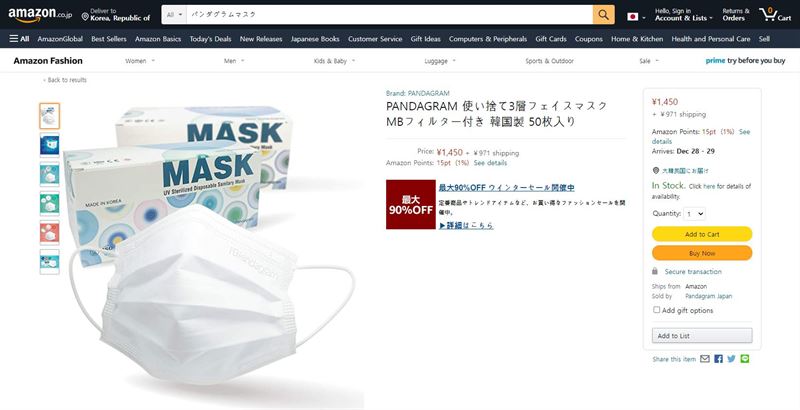The image size is (800, 410).
Task: Click the Deliver to location pin
Action: [x=85, y=17]
